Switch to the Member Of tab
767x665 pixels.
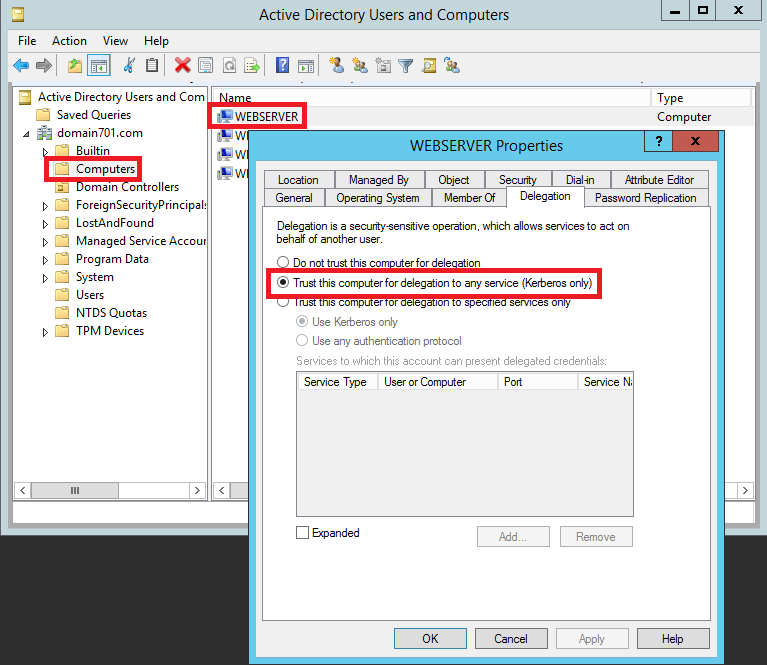469,198
